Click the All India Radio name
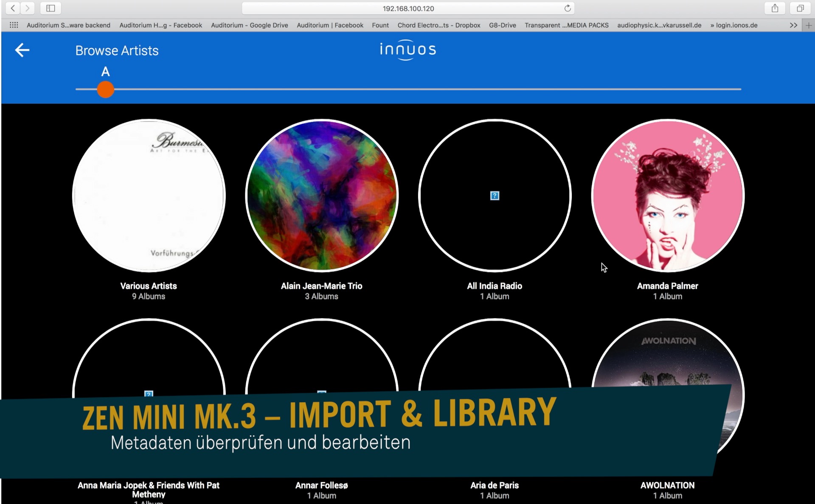Image resolution: width=815 pixels, height=504 pixels. (x=495, y=286)
